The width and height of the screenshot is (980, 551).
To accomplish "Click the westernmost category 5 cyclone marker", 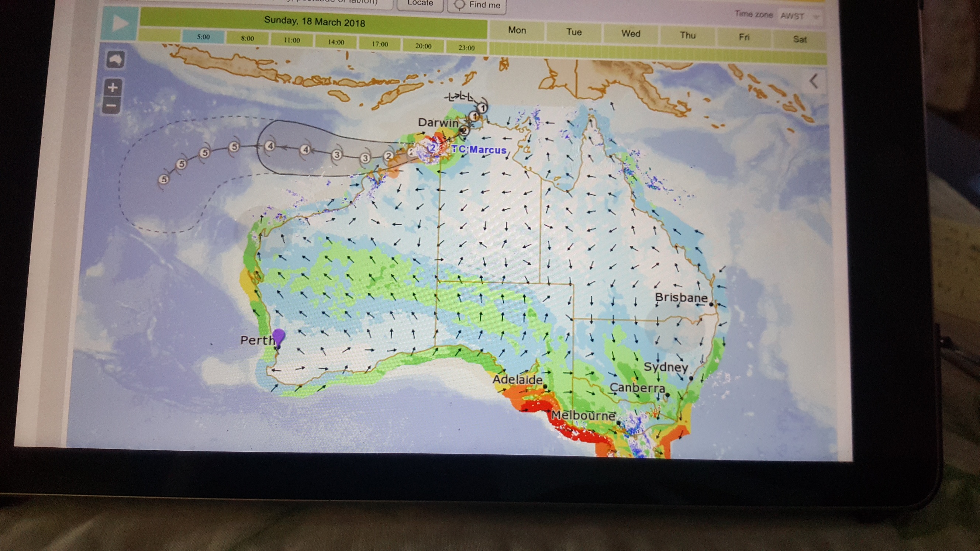I will tap(163, 179).
